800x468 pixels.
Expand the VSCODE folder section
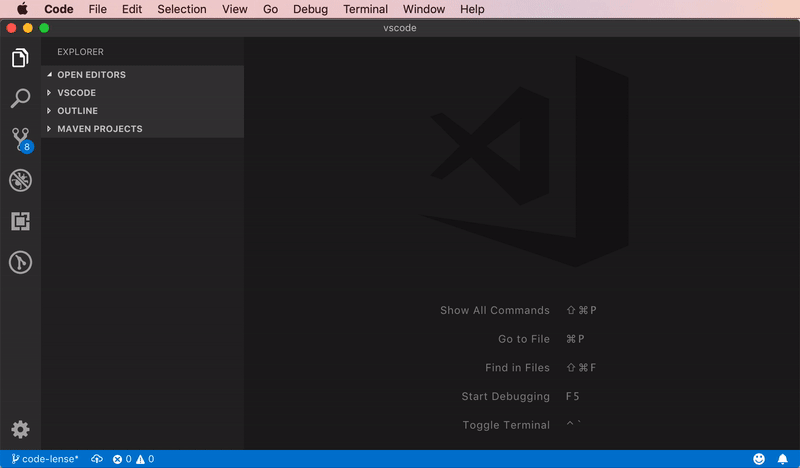tap(142, 92)
